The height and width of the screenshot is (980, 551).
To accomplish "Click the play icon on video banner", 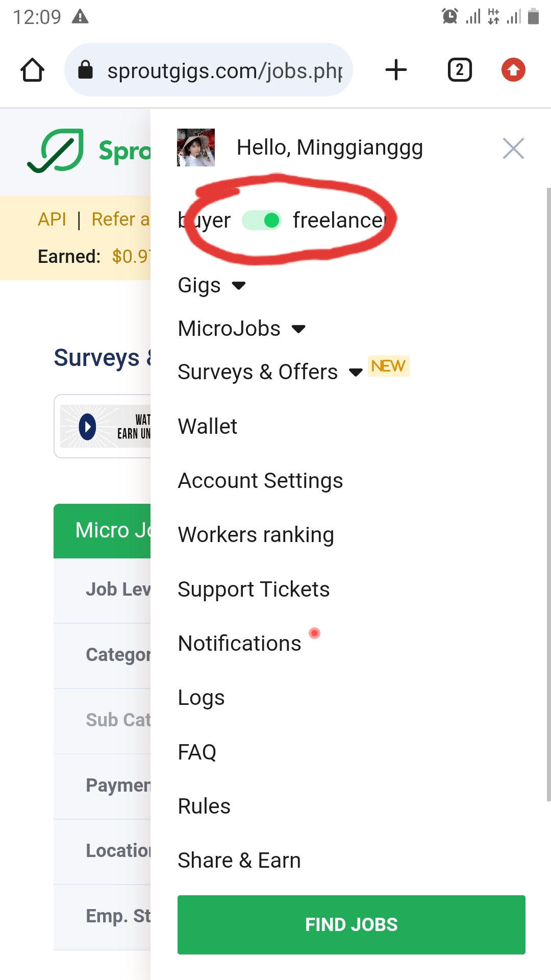I will coord(87,427).
